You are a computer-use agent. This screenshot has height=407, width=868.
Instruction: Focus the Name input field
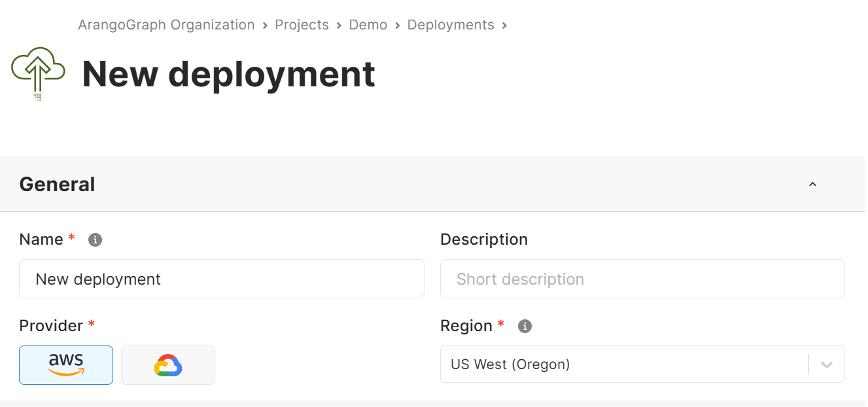[x=222, y=279]
